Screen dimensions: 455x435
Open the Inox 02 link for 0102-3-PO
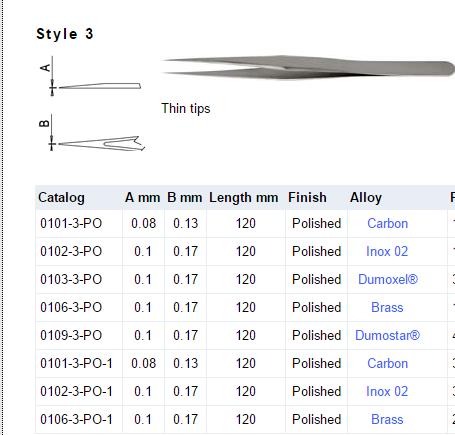coord(387,251)
